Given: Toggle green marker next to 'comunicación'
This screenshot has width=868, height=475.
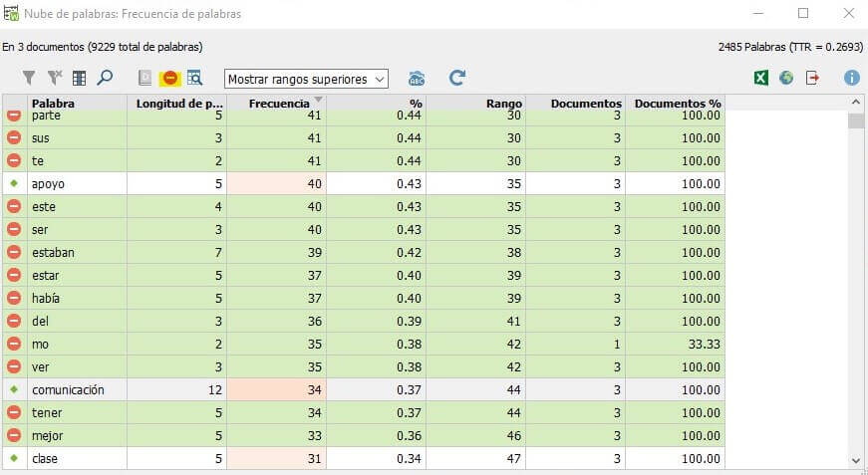Looking at the screenshot, I should [x=14, y=389].
